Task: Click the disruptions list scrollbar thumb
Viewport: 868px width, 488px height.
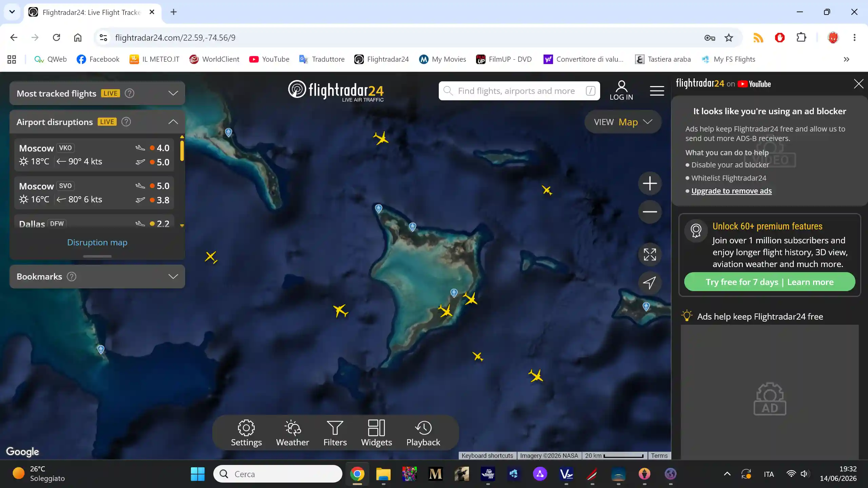Action: 182,150
